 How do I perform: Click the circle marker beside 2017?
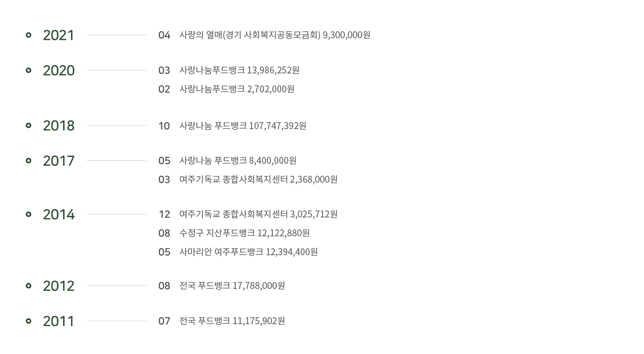point(28,161)
